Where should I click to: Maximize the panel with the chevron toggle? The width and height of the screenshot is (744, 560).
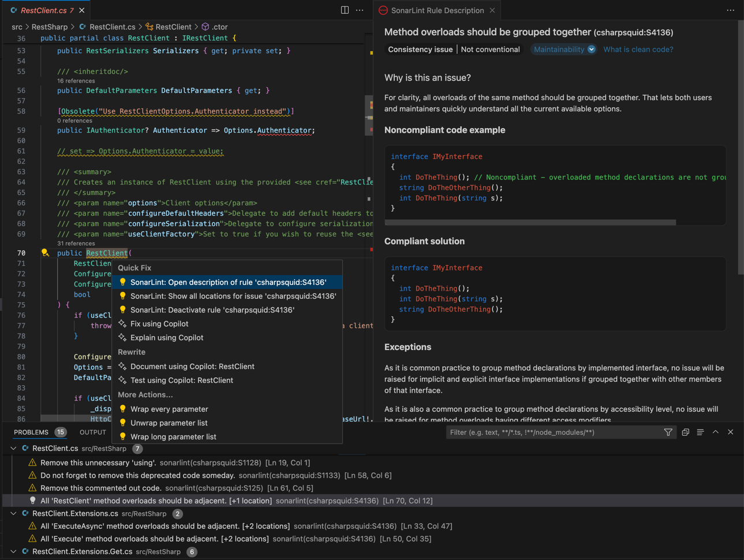pos(715,431)
